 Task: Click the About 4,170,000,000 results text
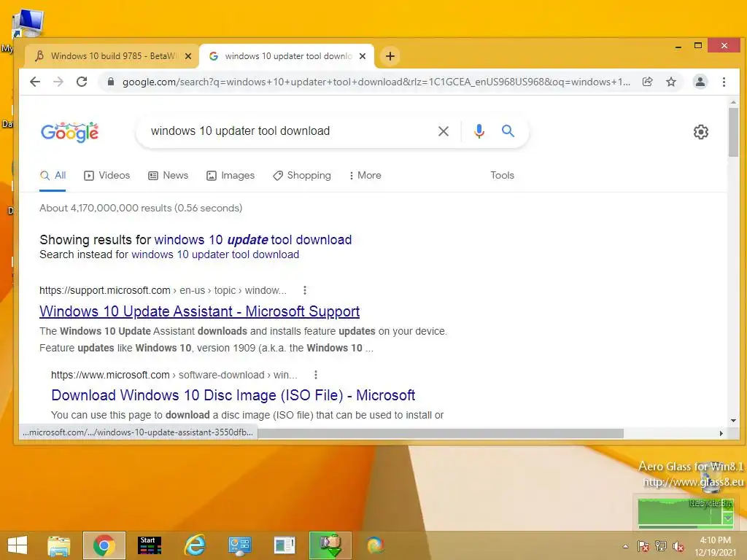(141, 208)
